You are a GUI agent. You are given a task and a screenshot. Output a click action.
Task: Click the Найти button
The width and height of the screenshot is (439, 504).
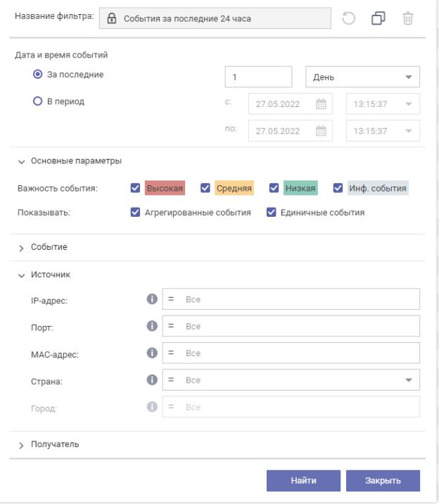pos(303,481)
